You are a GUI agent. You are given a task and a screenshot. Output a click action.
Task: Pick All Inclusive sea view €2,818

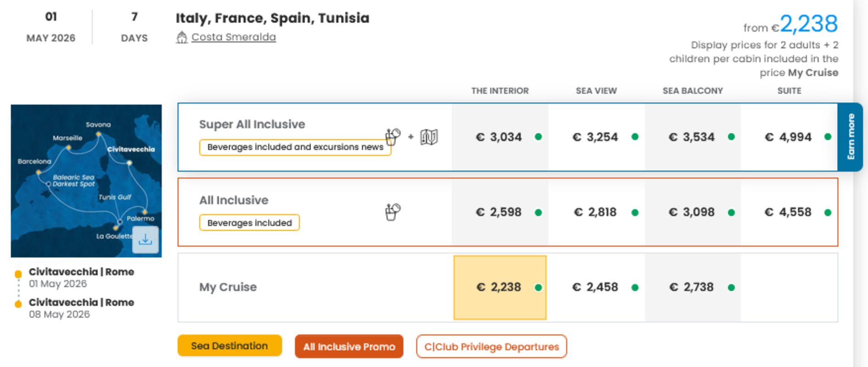click(595, 212)
